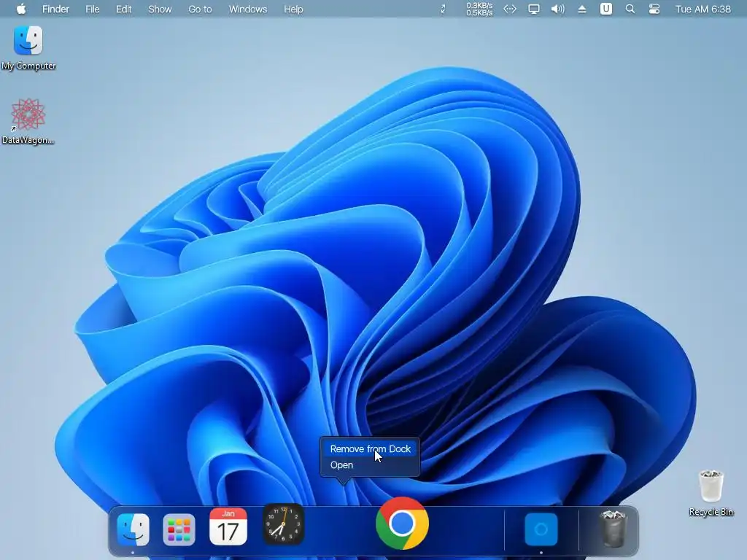Open the Trash in the dock

click(613, 528)
